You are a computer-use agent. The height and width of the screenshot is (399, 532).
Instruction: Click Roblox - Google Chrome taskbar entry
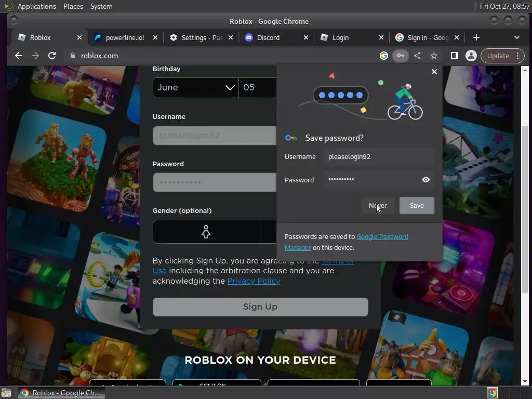tap(61, 393)
